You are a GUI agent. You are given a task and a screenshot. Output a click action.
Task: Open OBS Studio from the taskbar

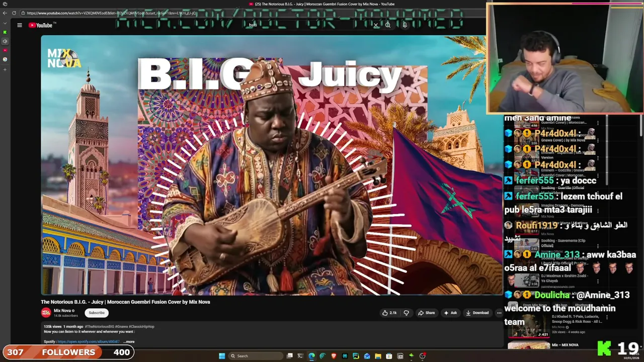click(422, 356)
